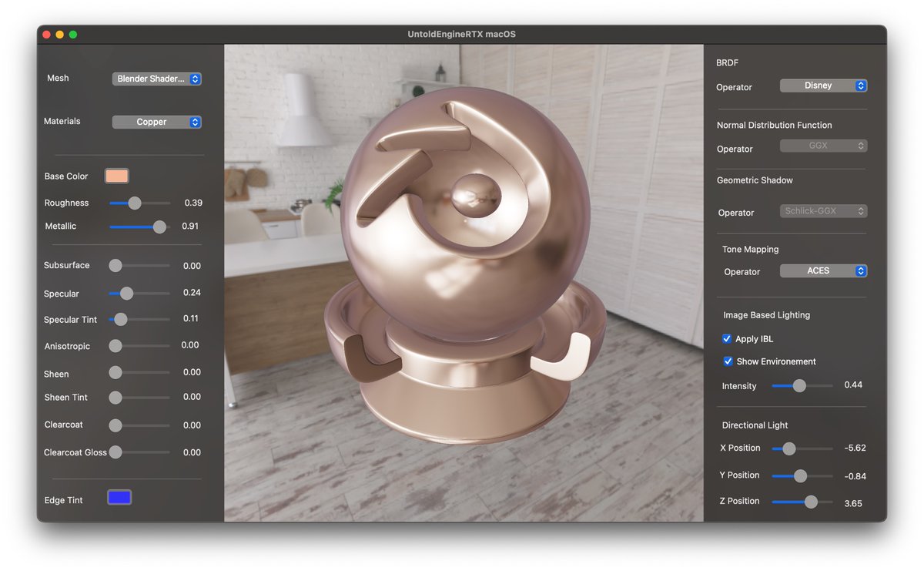Screen dimensions: 924x571
Task: Click the blue Edge Tint swatch
Action: tap(119, 497)
